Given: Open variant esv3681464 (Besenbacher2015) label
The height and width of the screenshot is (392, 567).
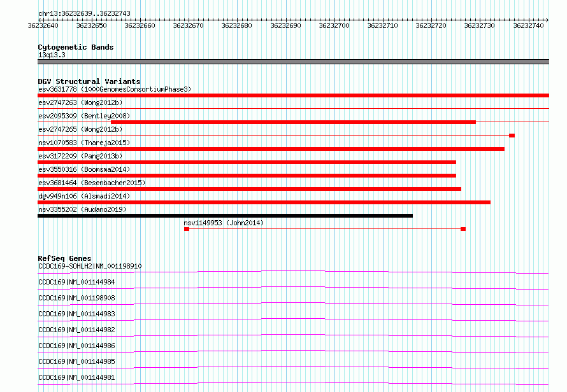Looking at the screenshot, I should click(x=92, y=183).
